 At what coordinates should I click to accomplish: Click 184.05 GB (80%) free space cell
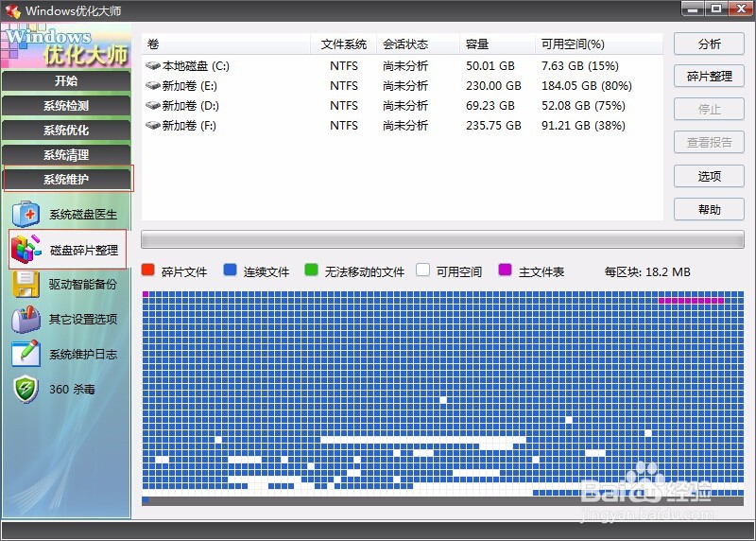tap(586, 85)
